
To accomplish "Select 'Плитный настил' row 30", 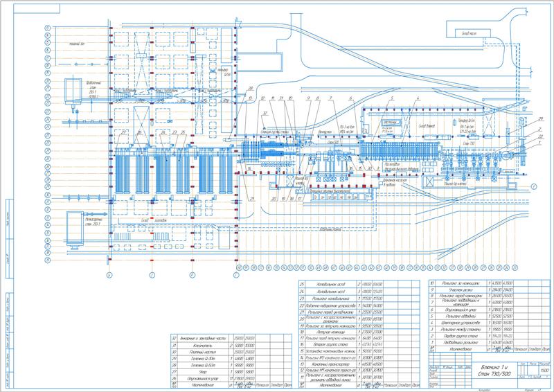I will [x=202, y=352].
